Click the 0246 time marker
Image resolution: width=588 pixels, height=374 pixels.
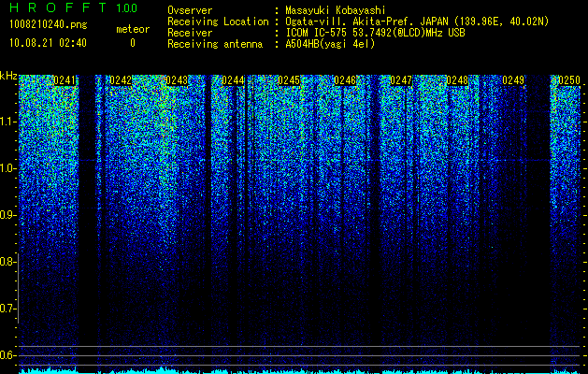345,80
